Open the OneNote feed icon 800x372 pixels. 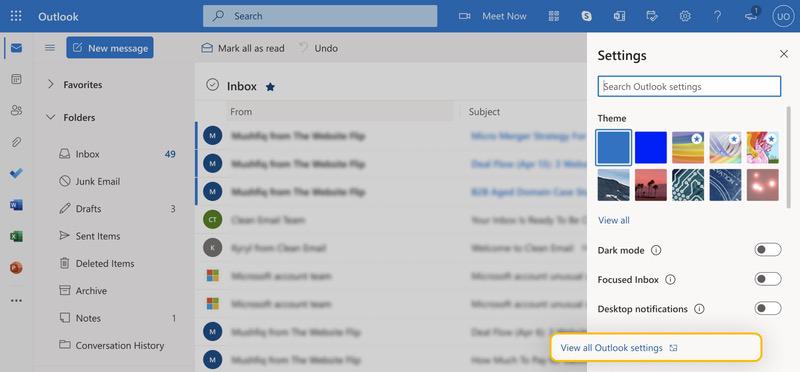point(619,16)
